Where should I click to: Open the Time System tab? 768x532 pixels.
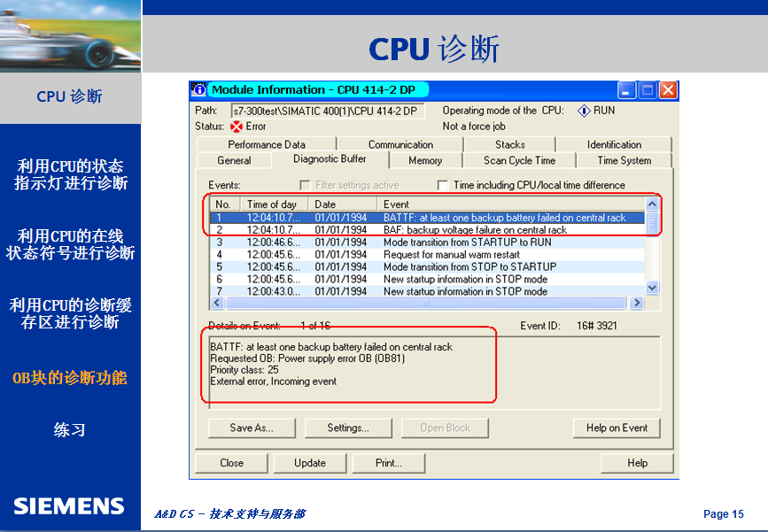coord(624,160)
